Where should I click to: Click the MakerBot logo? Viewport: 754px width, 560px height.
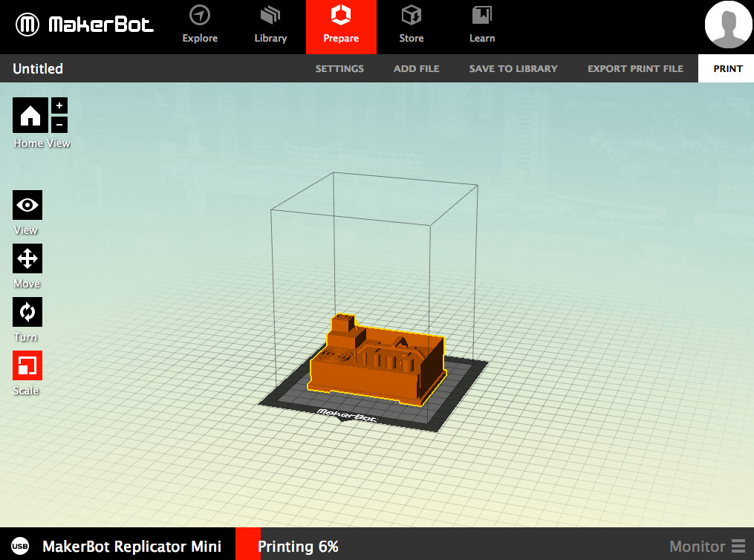click(85, 25)
